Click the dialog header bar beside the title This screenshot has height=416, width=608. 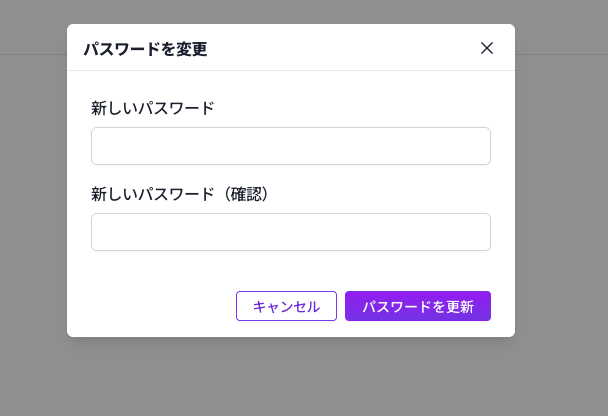(x=340, y=48)
